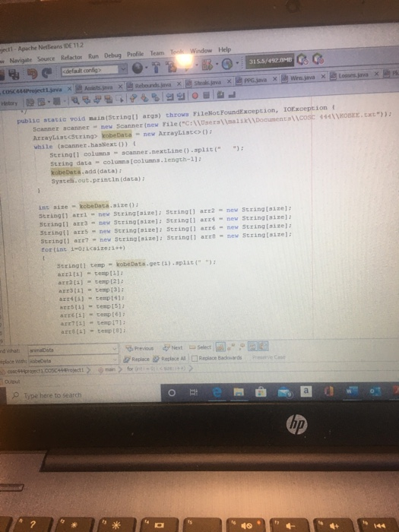The width and height of the screenshot is (399, 532).
Task: Open Microsoft Store from taskbar
Action: (x=261, y=392)
